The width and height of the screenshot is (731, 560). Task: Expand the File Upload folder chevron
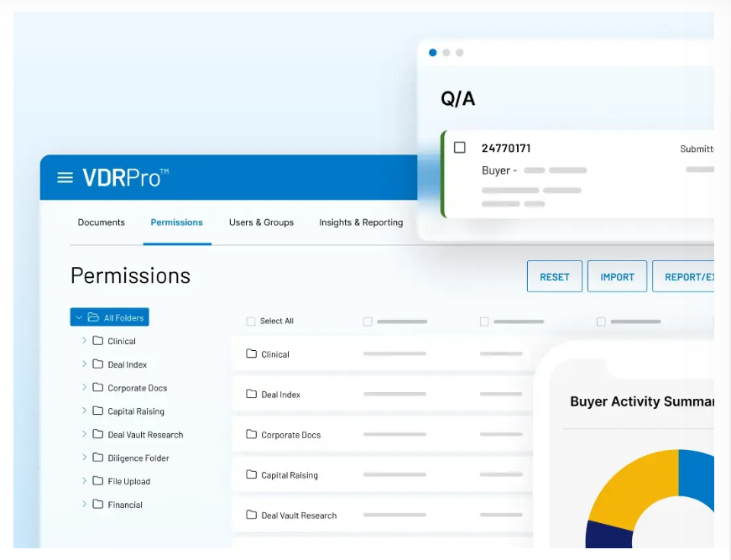[85, 481]
